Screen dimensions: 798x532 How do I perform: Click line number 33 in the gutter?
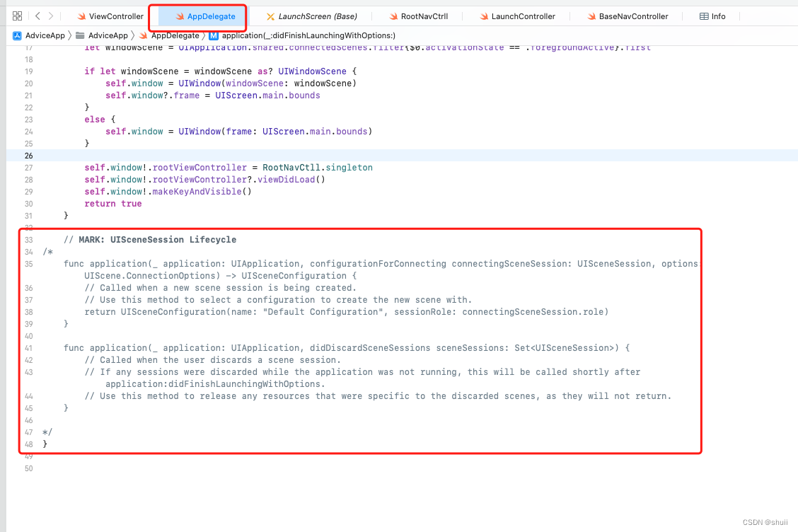(28, 239)
